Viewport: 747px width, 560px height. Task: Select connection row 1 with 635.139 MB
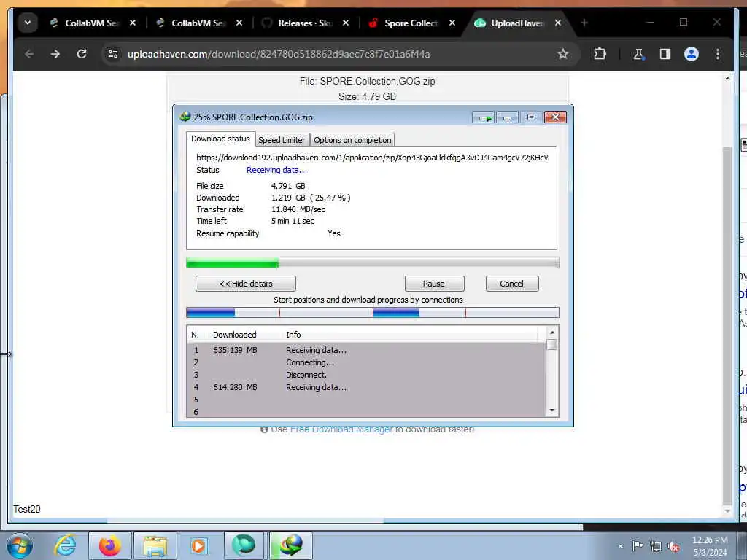click(x=366, y=350)
